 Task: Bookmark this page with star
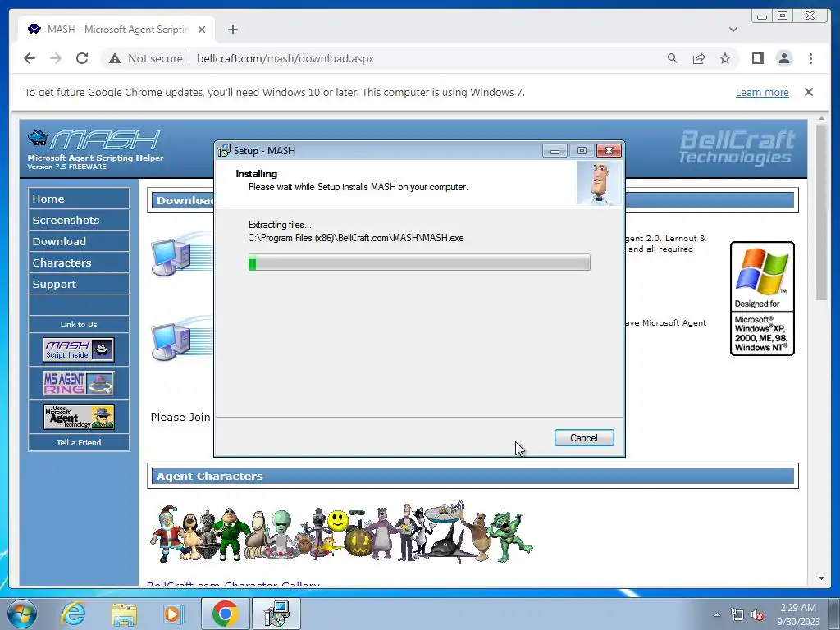click(725, 58)
